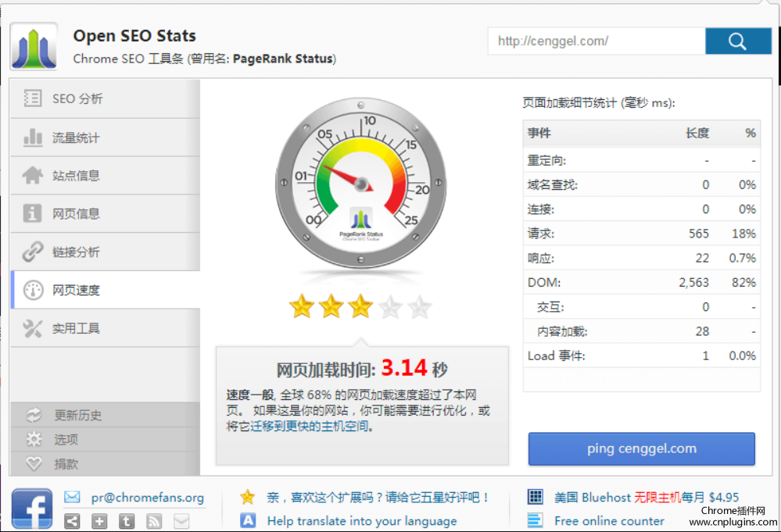Open the 流量统计 tab
The width and height of the screenshot is (781, 532).
point(105,137)
